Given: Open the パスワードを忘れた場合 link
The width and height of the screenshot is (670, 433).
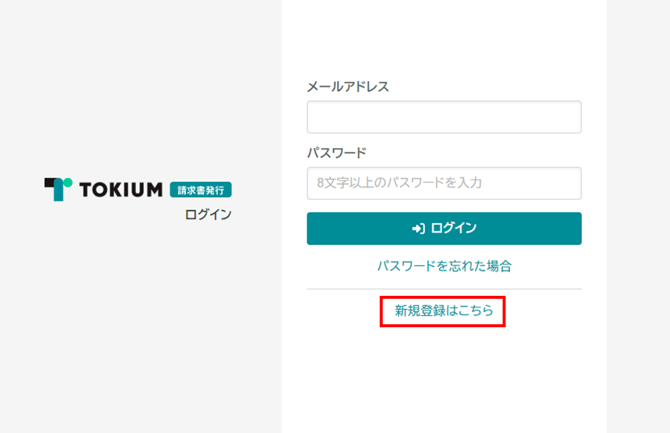Looking at the screenshot, I should coord(444,266).
